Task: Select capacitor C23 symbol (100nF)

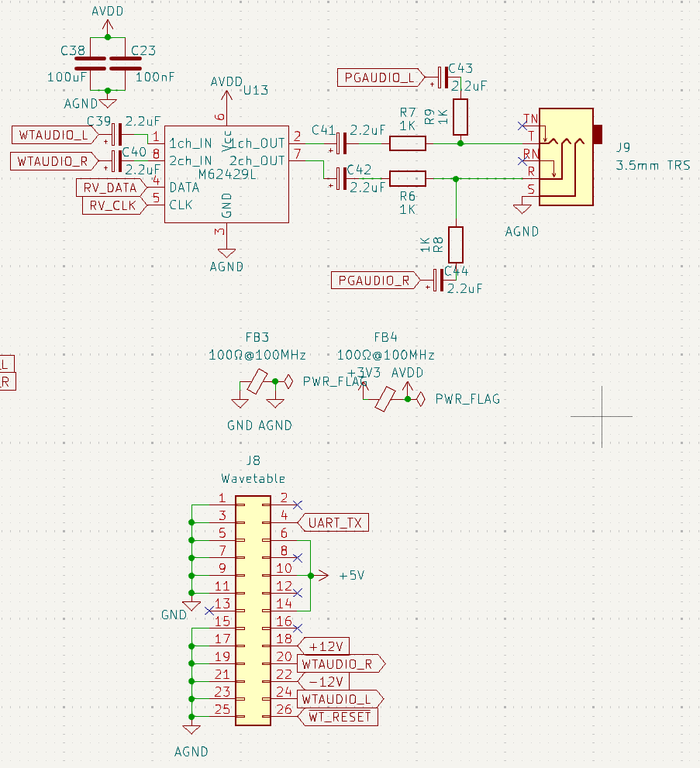Action: pyautogui.click(x=126, y=64)
